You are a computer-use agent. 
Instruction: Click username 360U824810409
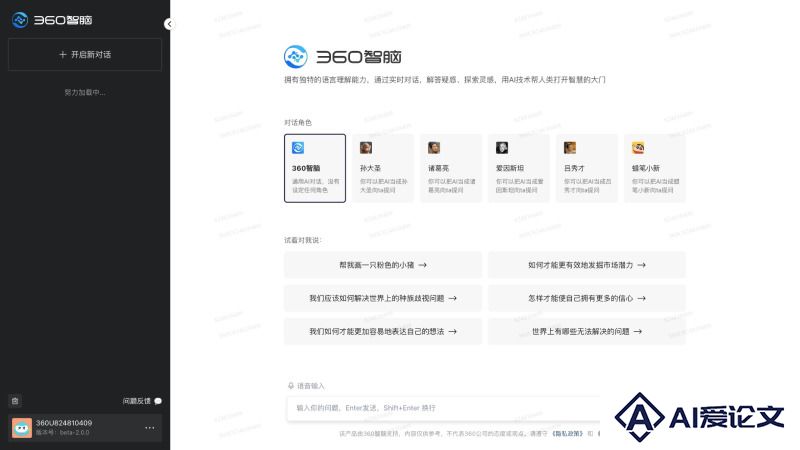(64, 423)
